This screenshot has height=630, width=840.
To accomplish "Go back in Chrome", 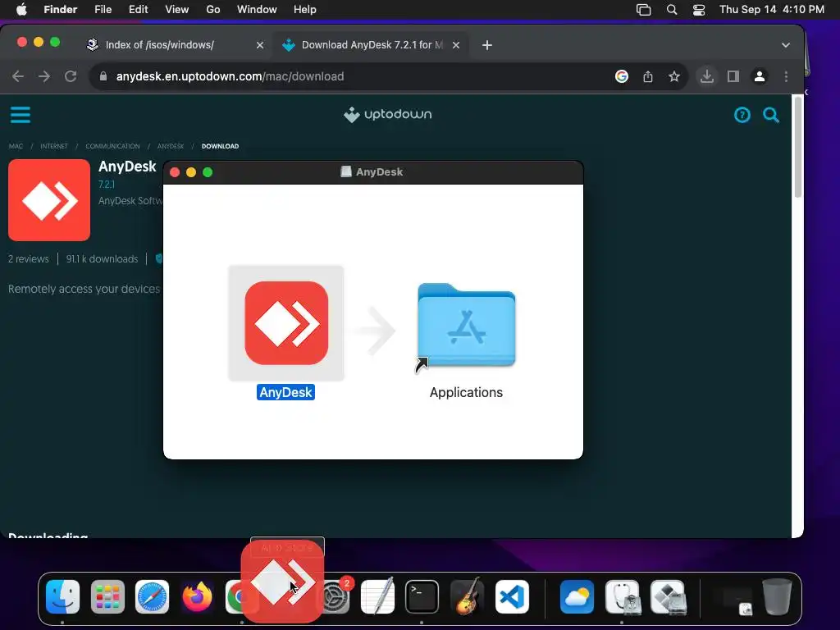I will (18, 76).
